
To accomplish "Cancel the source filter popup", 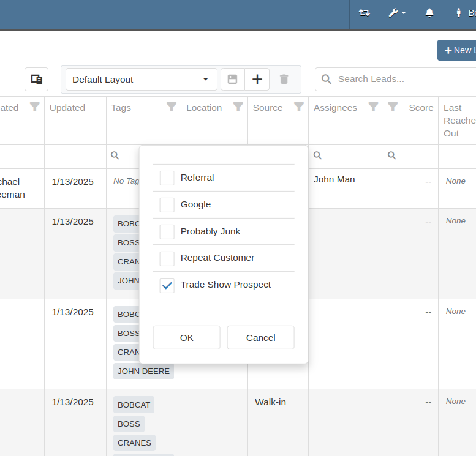I will (260, 337).
